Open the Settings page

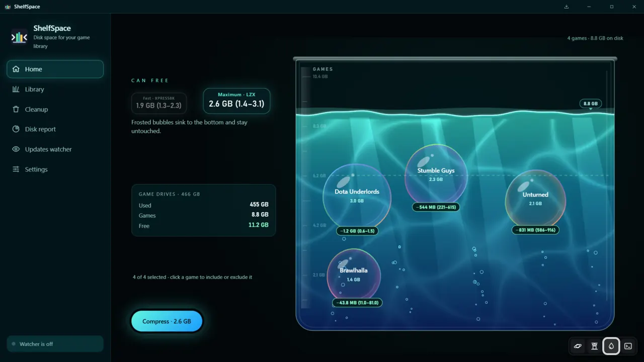point(55,169)
